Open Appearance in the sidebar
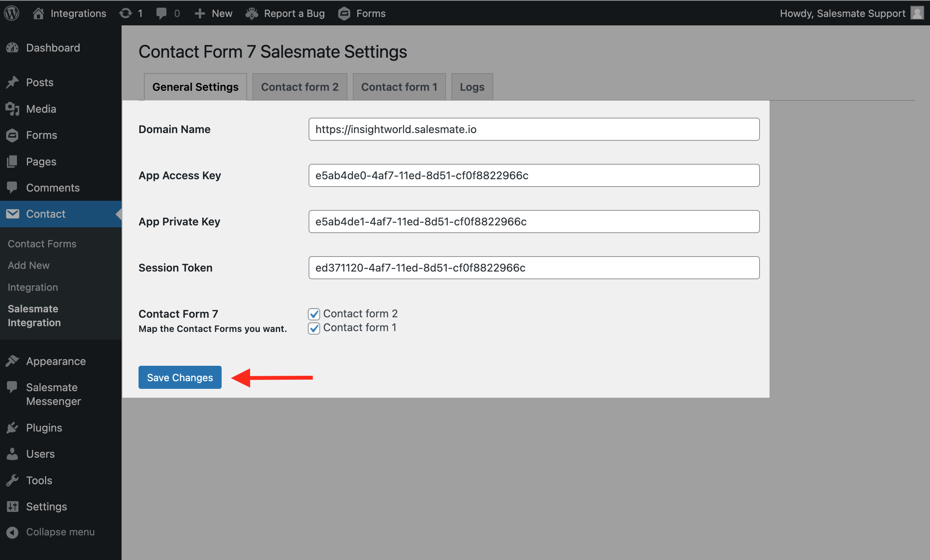 pos(56,361)
